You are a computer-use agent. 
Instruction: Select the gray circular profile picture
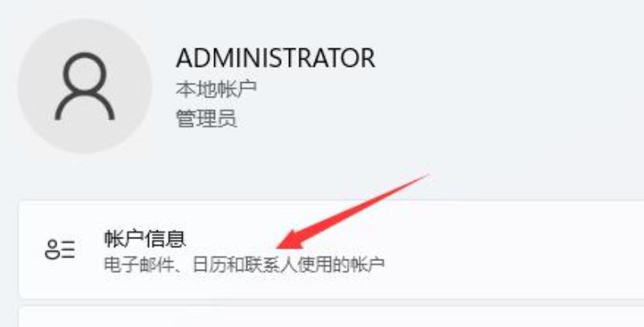coord(85,86)
